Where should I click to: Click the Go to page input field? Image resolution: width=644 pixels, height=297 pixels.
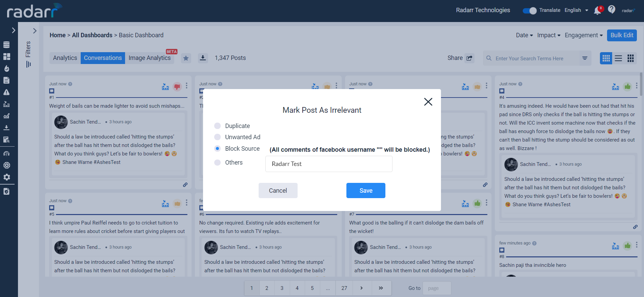(437, 288)
